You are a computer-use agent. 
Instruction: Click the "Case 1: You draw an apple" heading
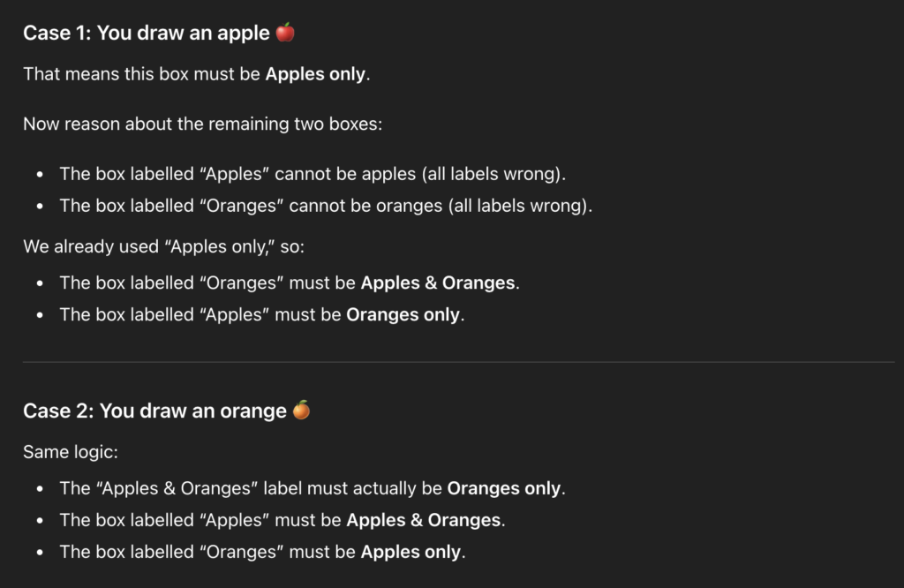(x=147, y=34)
